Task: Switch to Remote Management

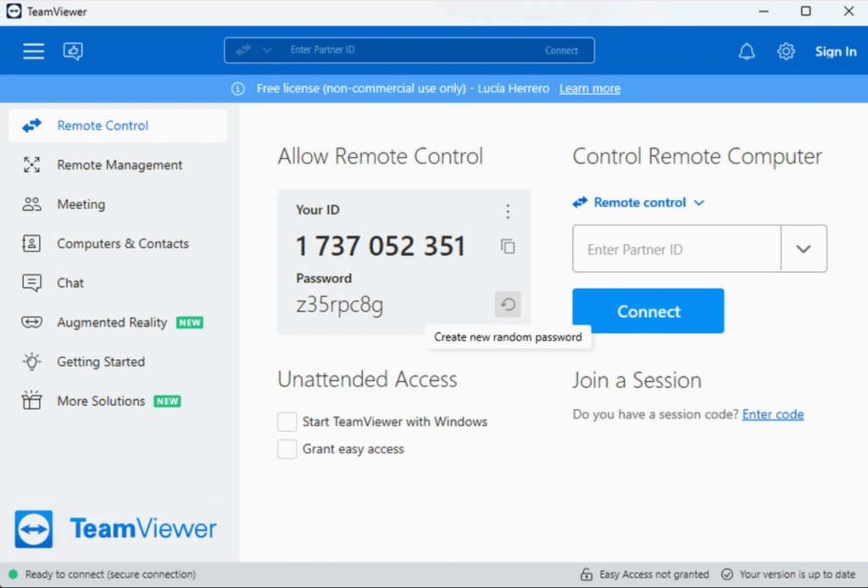Action: [119, 164]
